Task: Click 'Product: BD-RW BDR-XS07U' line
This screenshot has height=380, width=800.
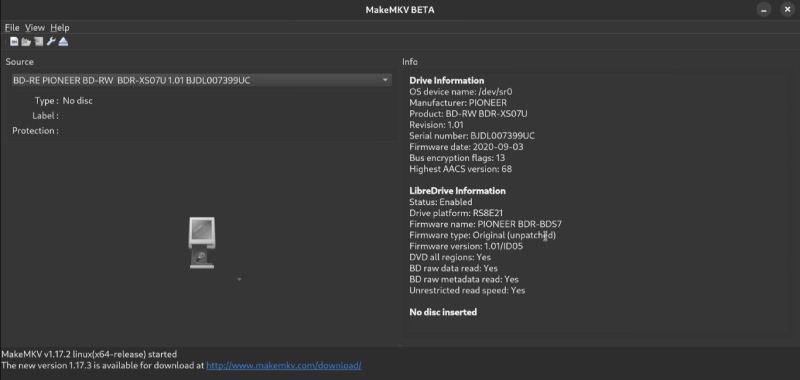Action: coord(468,114)
